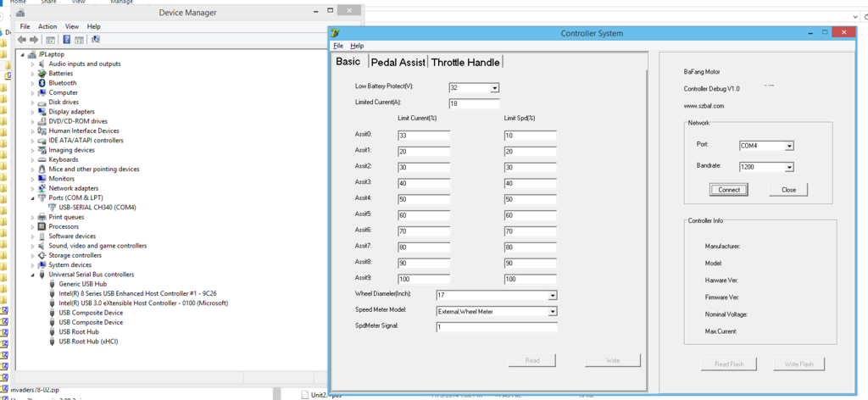Switch to the Basic tab
Screen dimensions: 868x400
[348, 61]
